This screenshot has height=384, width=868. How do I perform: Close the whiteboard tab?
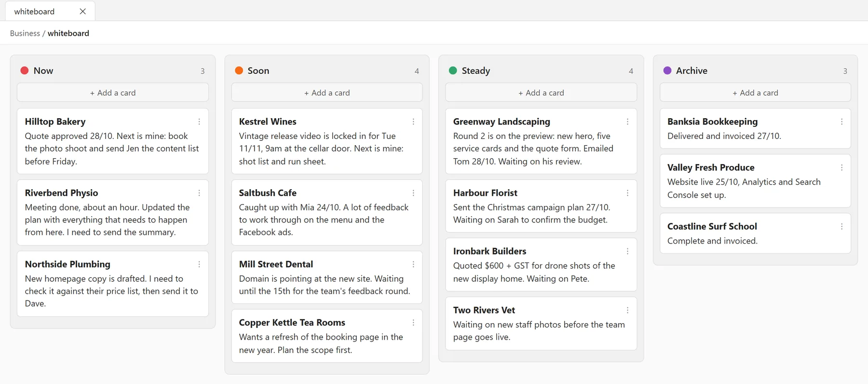coord(83,11)
